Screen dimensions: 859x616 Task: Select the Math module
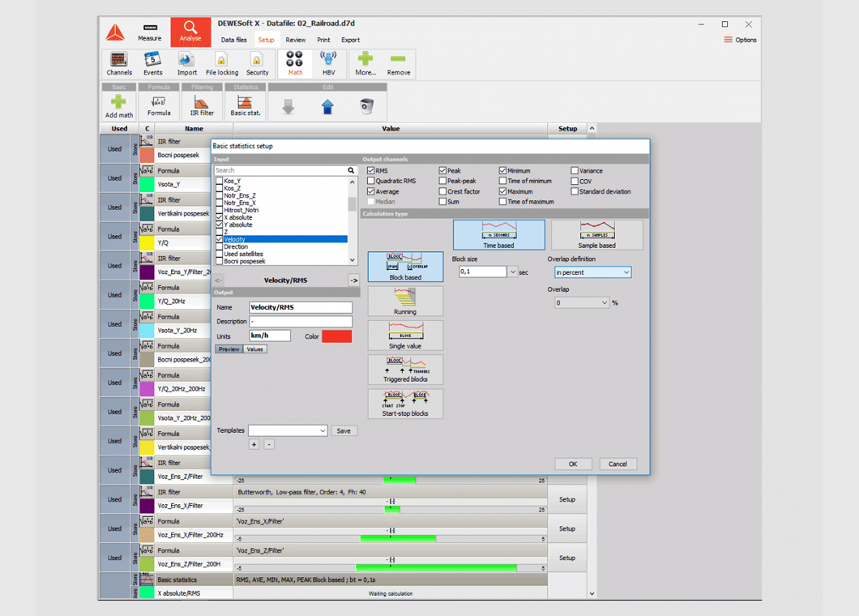[x=295, y=63]
